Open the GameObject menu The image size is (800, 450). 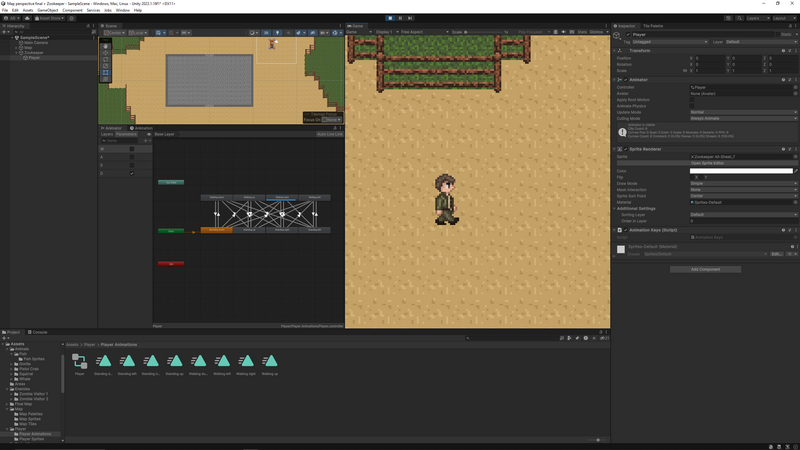pyautogui.click(x=48, y=10)
